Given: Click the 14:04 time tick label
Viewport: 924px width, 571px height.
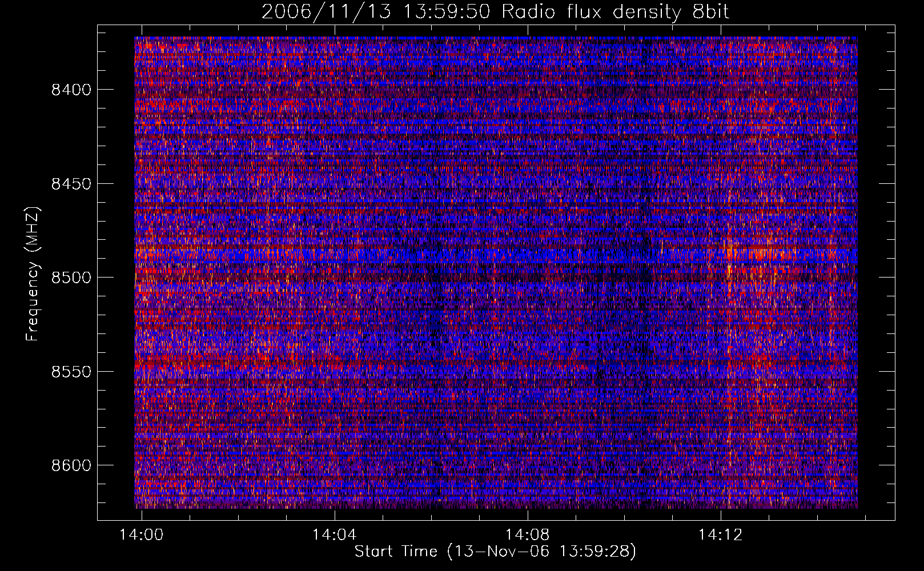Looking at the screenshot, I should coord(334,534).
